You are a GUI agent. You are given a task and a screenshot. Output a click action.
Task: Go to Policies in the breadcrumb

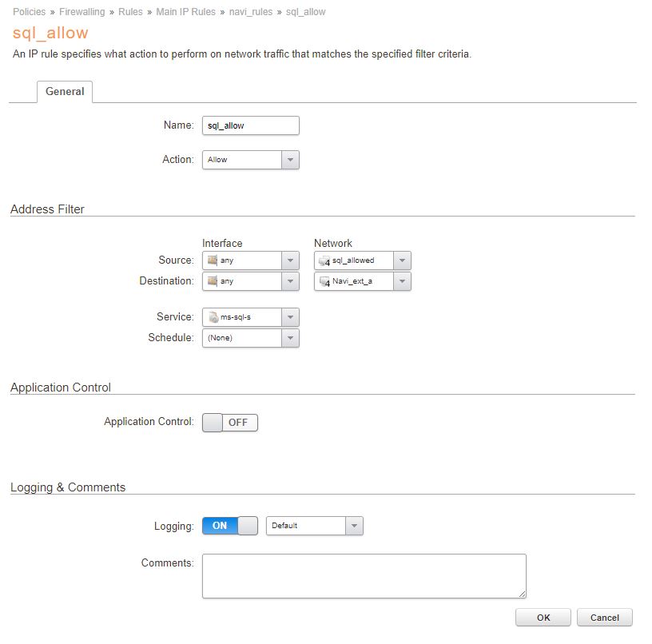(x=29, y=12)
